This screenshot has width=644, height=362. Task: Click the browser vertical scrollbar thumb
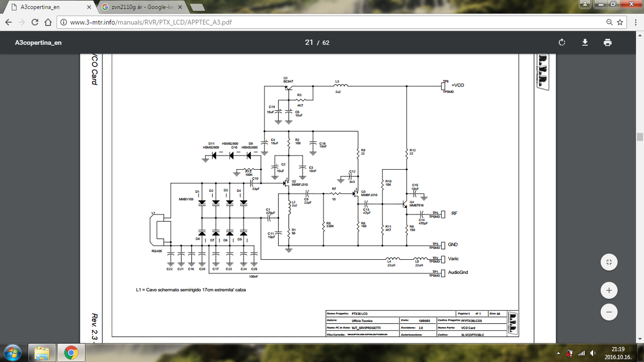pos(640,137)
